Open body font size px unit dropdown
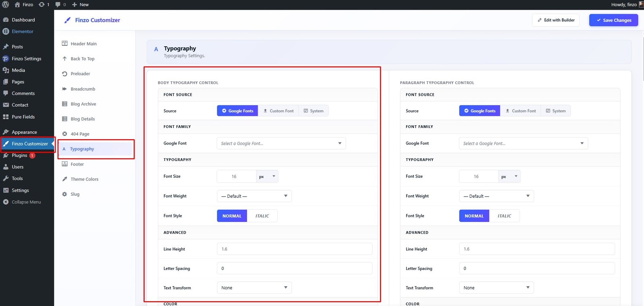 click(x=267, y=176)
